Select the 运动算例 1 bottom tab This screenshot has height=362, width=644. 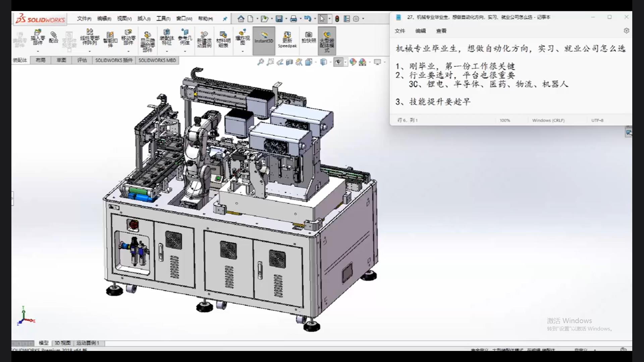point(88,343)
